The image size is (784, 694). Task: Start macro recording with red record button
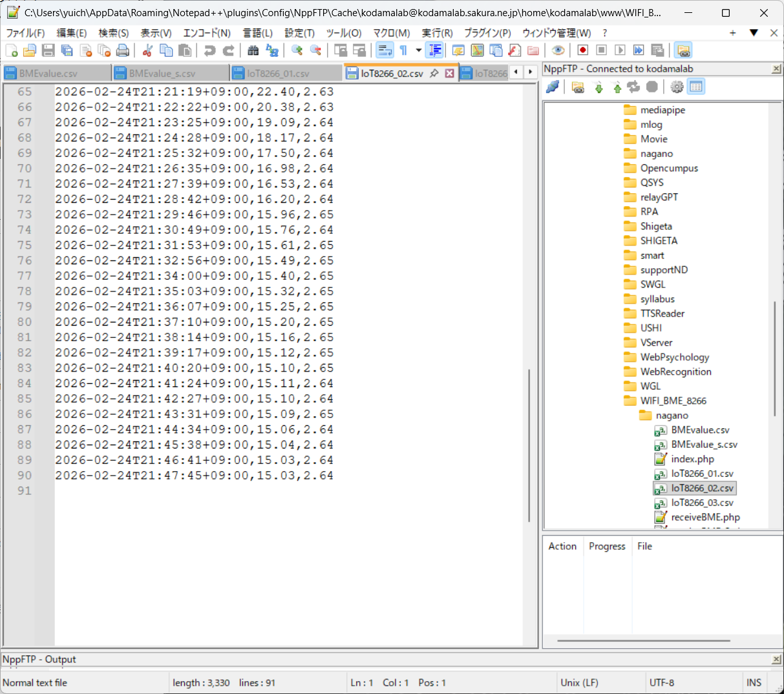coord(582,50)
